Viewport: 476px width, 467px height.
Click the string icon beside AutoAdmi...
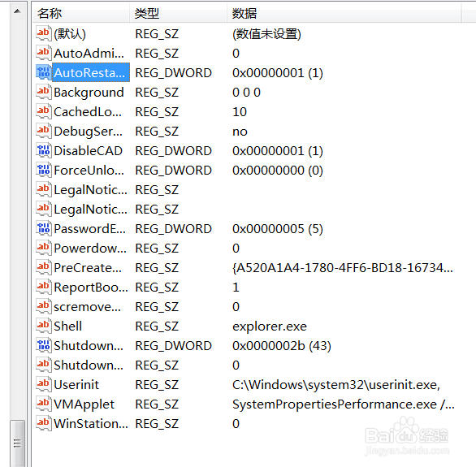(x=43, y=53)
